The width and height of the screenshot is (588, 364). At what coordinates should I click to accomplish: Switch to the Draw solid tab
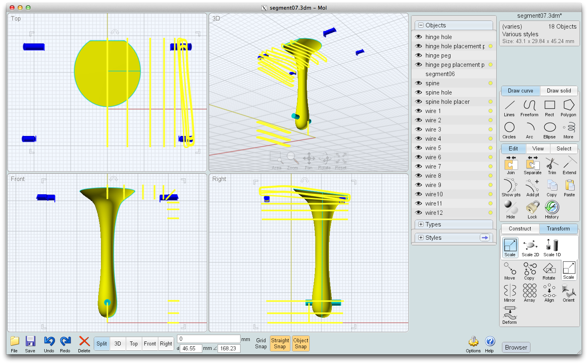pos(559,90)
